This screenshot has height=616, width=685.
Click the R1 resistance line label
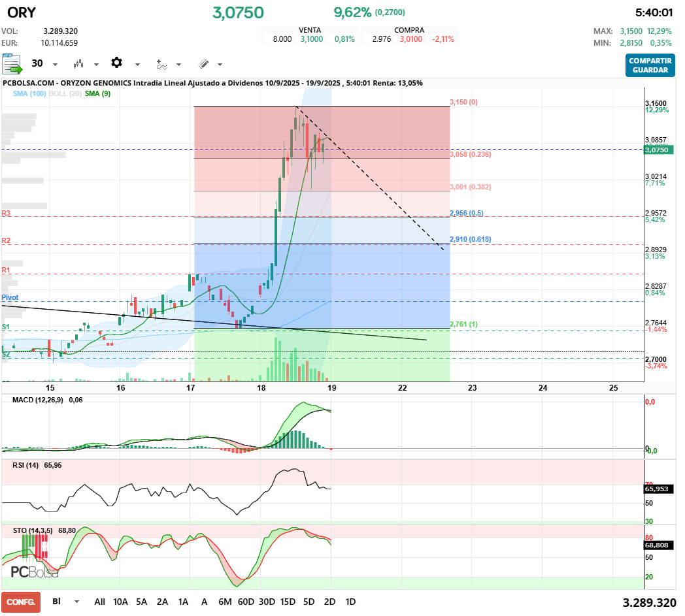pos(6,270)
